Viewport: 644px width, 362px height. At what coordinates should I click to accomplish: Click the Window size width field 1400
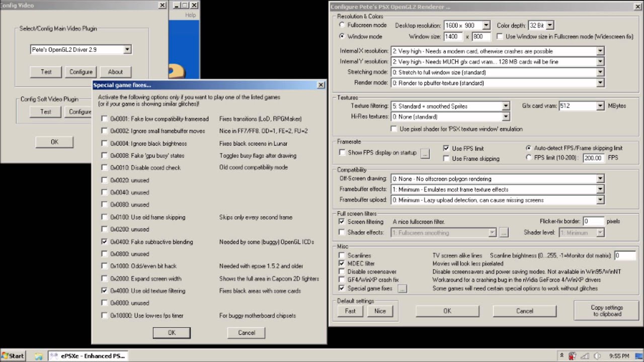tap(453, 37)
